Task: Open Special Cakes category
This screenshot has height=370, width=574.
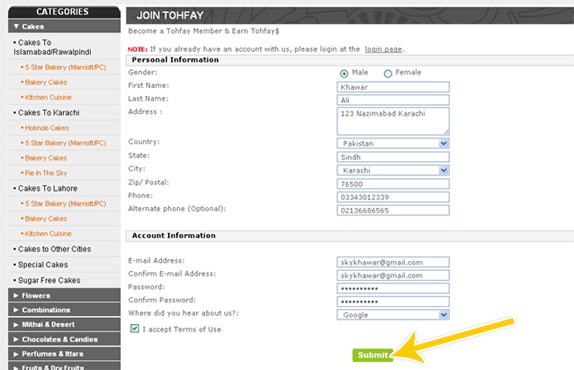Action: (43, 265)
